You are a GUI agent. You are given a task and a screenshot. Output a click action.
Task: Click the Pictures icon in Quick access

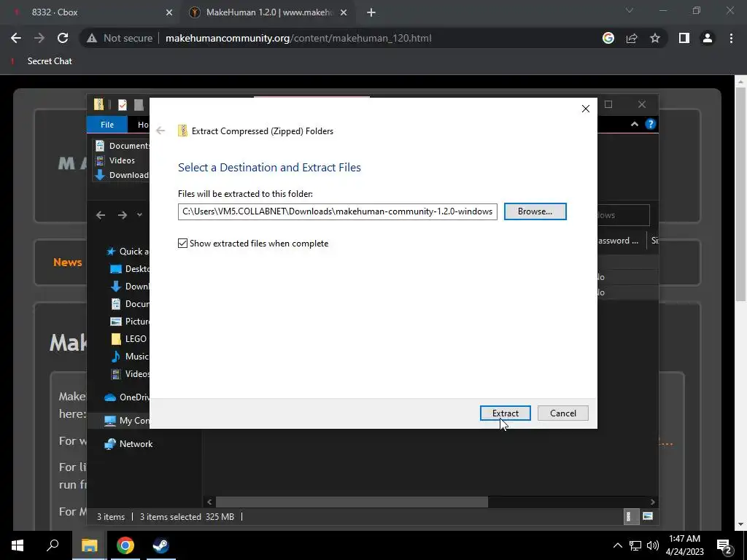(116, 322)
